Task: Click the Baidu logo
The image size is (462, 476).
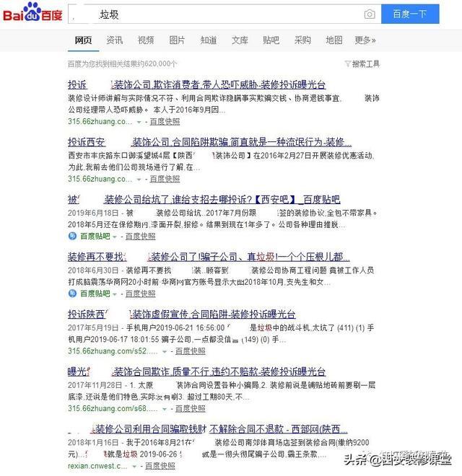Action: click(32, 12)
